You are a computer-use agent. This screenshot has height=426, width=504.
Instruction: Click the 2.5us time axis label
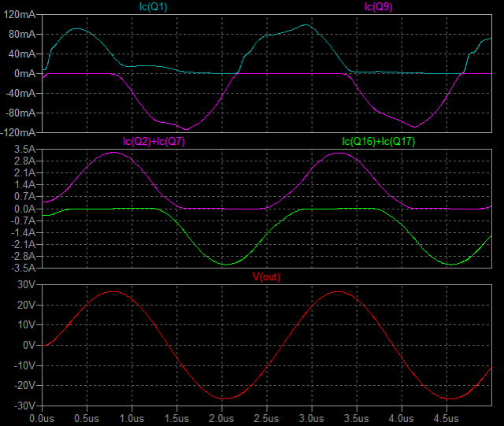267,417
